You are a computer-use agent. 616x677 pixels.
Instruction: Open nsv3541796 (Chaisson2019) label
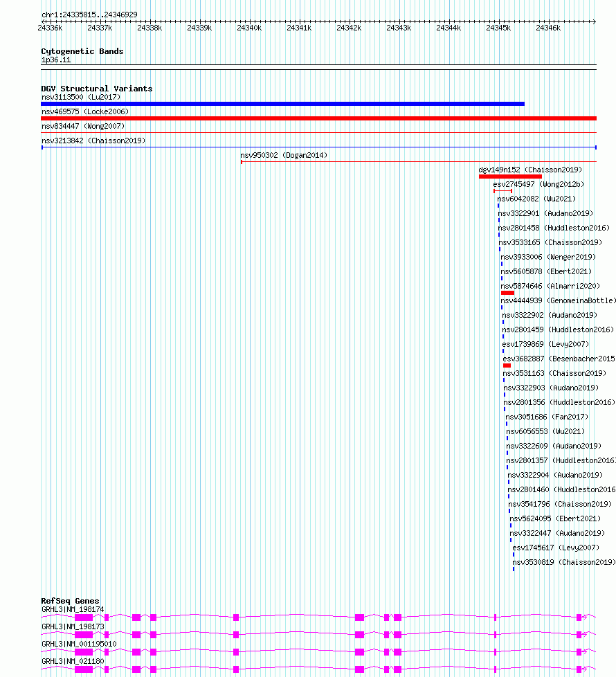point(560,505)
